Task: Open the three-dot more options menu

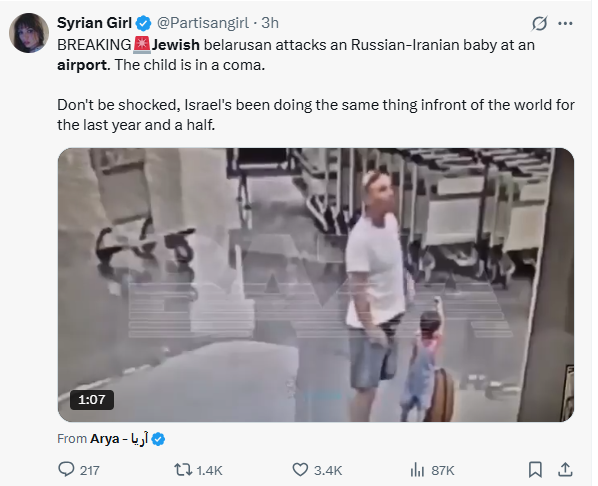Action: pyautogui.click(x=565, y=24)
